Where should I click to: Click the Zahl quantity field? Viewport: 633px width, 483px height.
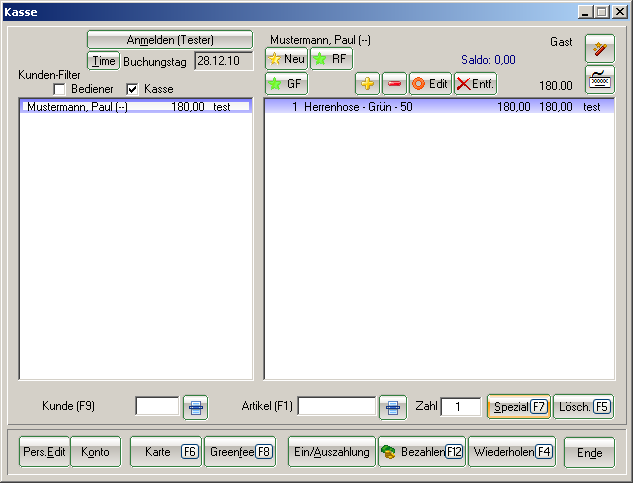point(461,407)
